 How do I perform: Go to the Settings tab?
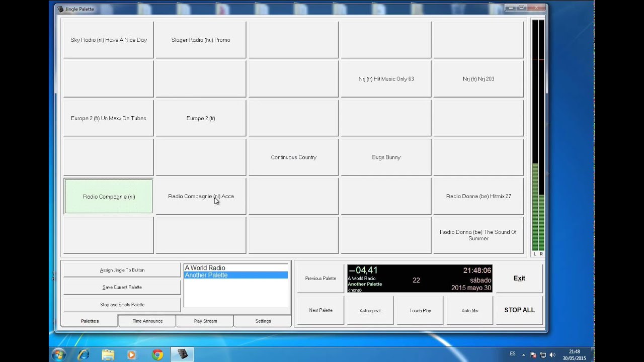[x=263, y=321]
